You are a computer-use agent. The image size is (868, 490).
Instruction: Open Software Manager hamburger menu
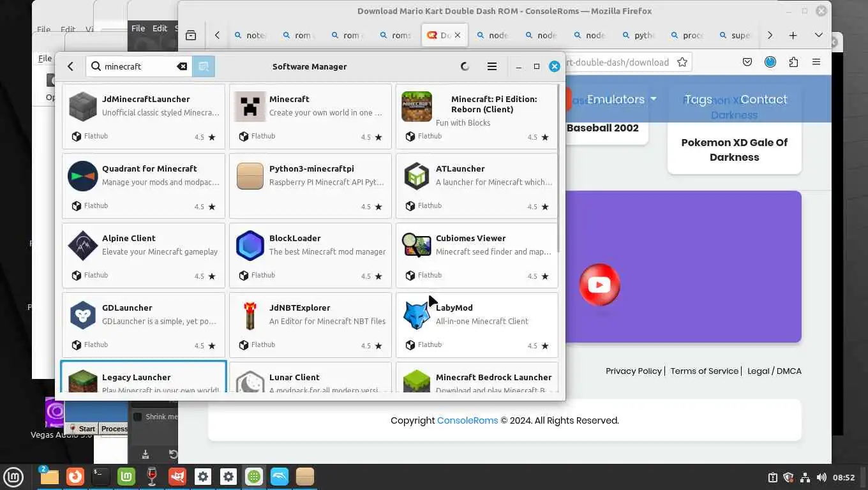click(492, 66)
